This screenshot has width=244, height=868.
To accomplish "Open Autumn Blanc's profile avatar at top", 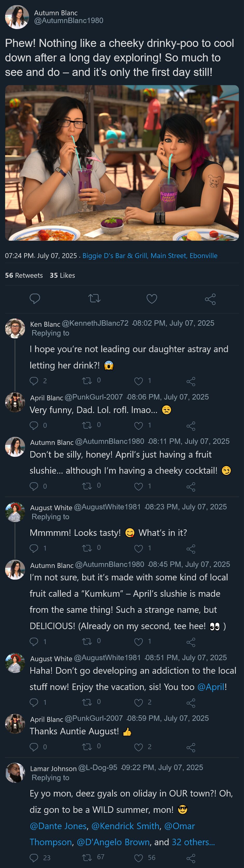I will coord(17,17).
